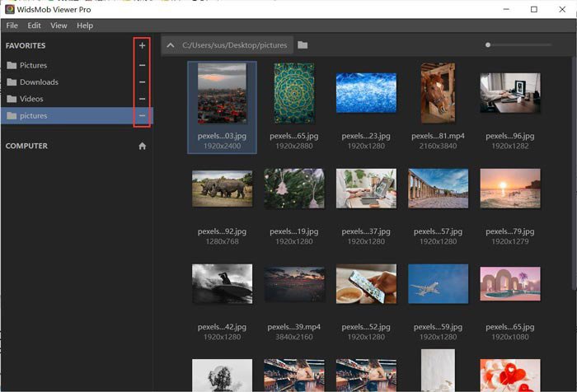This screenshot has width=577, height=392.
Task: Click the dimension text 3840x2160
Action: (x=294, y=337)
